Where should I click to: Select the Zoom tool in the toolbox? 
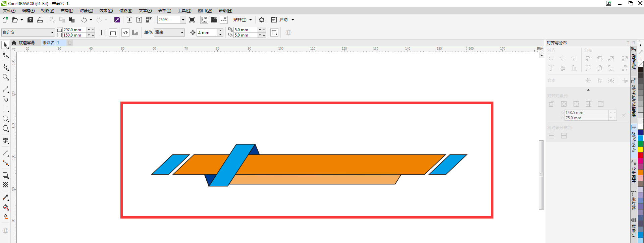pyautogui.click(x=5, y=77)
